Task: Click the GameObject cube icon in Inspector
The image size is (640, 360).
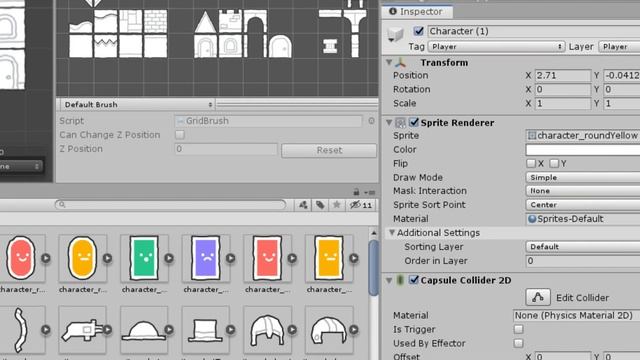Action: click(x=395, y=34)
